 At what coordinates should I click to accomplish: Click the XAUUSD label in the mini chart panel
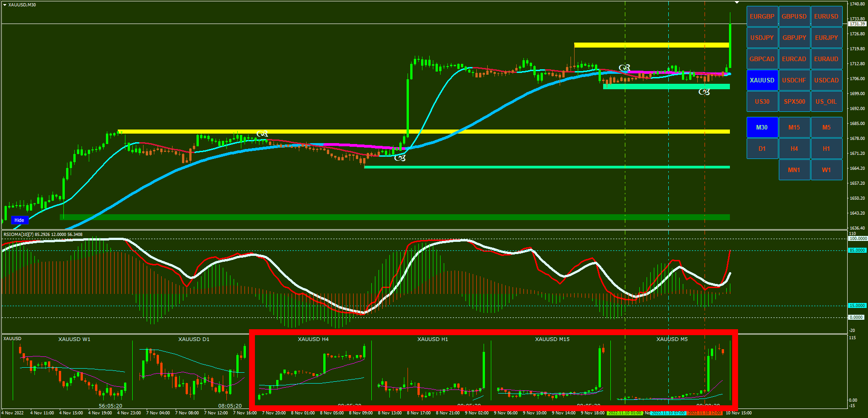[12, 339]
